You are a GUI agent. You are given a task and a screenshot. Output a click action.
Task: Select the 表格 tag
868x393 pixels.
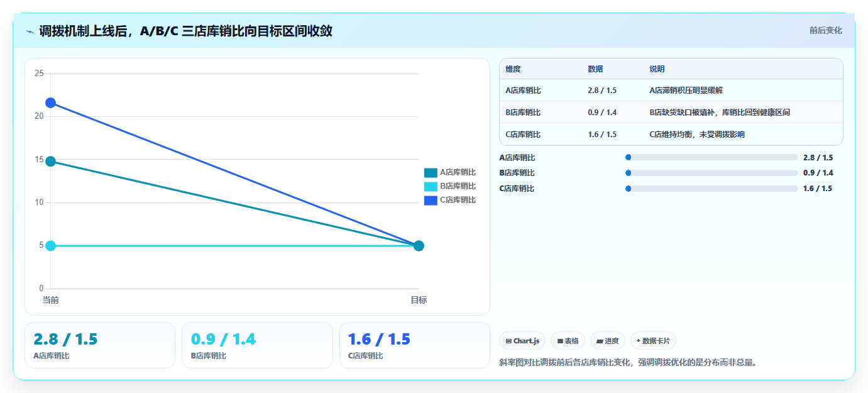click(x=568, y=341)
